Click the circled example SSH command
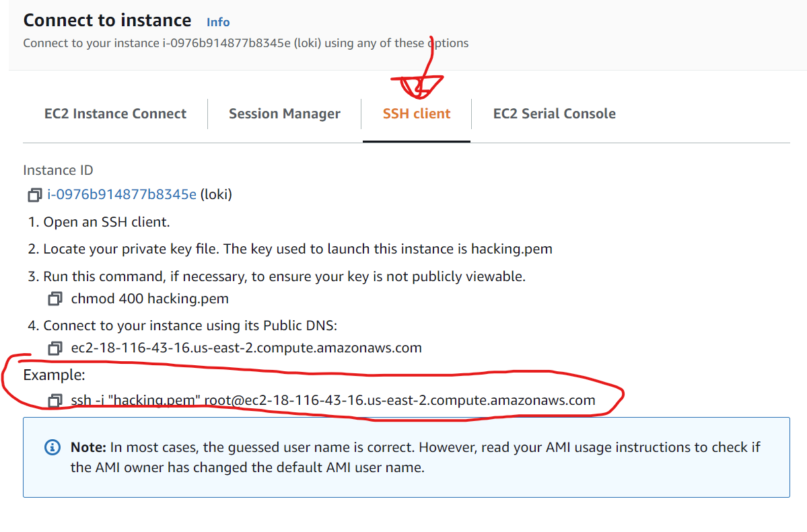Screen dimensions: 807x532 (x=333, y=400)
